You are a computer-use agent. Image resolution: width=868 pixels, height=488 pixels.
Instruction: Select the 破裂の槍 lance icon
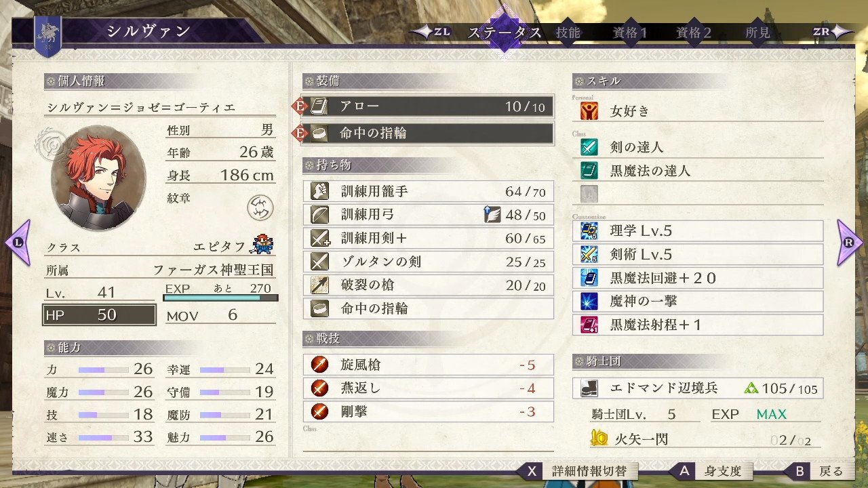(320, 285)
